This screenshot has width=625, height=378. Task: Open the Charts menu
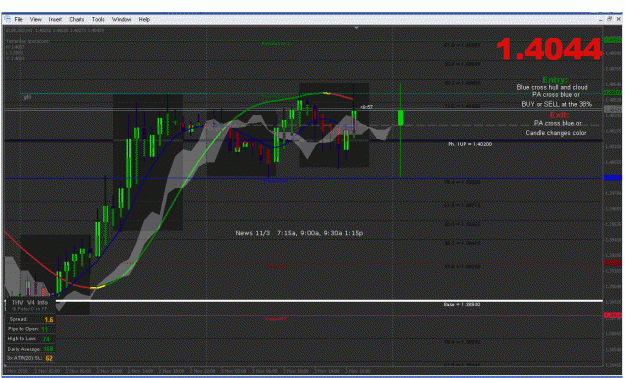(77, 19)
